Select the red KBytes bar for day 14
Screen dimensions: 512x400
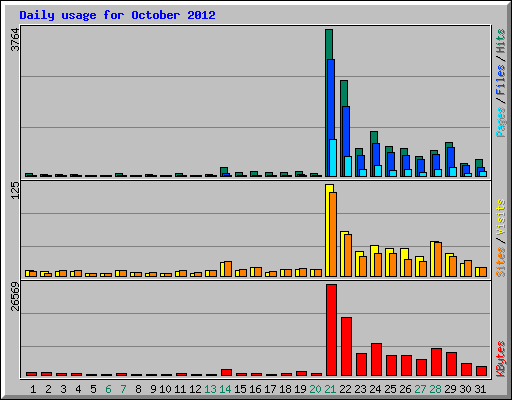[226, 373]
